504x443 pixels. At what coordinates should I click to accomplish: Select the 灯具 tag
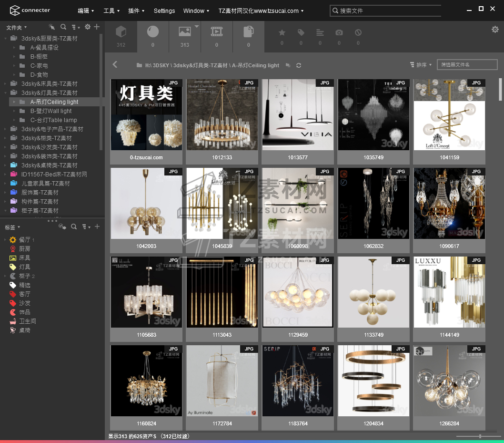(24, 267)
